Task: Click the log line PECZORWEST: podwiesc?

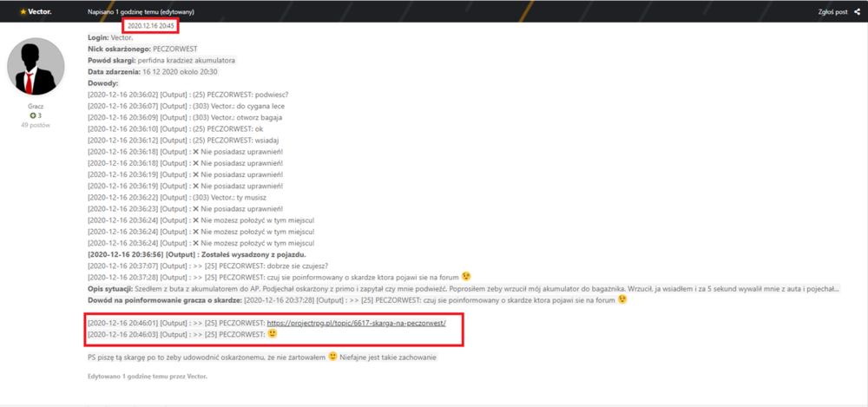Action: pos(188,94)
